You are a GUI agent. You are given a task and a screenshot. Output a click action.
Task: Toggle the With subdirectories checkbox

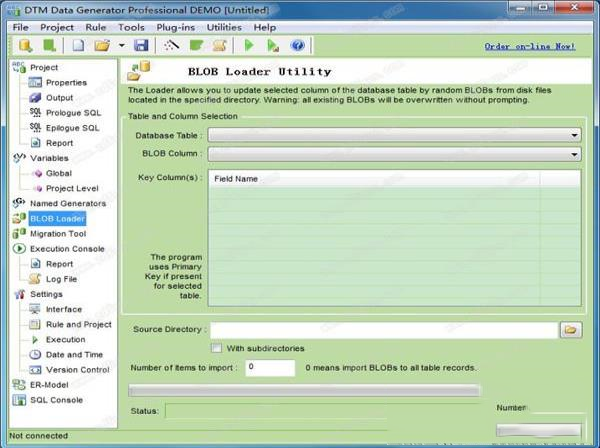point(217,348)
